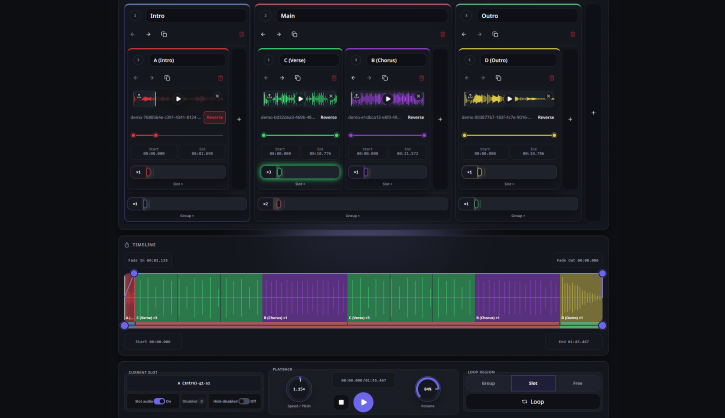Move the Outro group left with arrow
The height and width of the screenshot is (418, 725).
pyautogui.click(x=464, y=34)
